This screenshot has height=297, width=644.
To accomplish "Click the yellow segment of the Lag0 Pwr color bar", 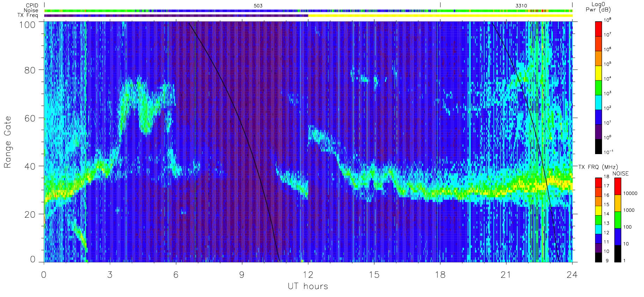I will coord(598,73).
